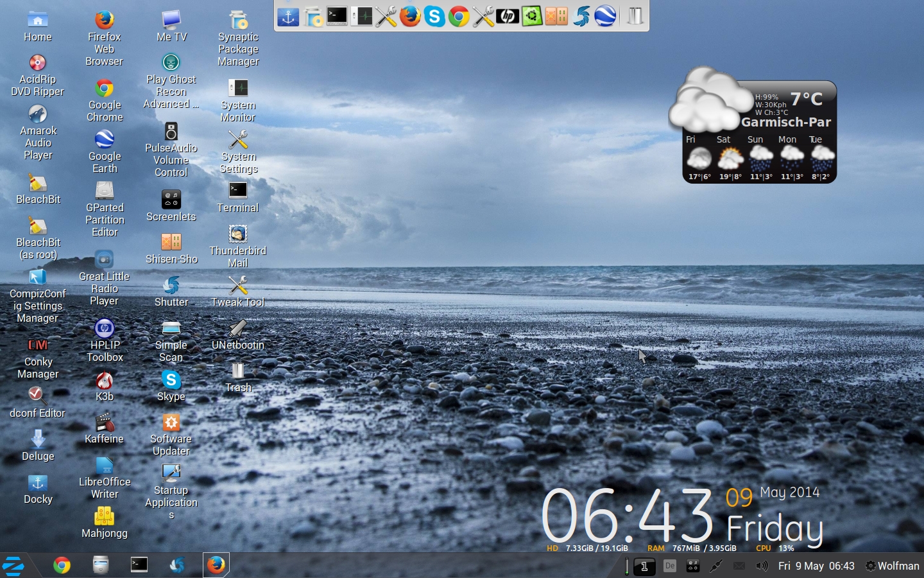Switch to Firefox window in bottom taskbar
Image resolution: width=924 pixels, height=578 pixels.
point(216,565)
